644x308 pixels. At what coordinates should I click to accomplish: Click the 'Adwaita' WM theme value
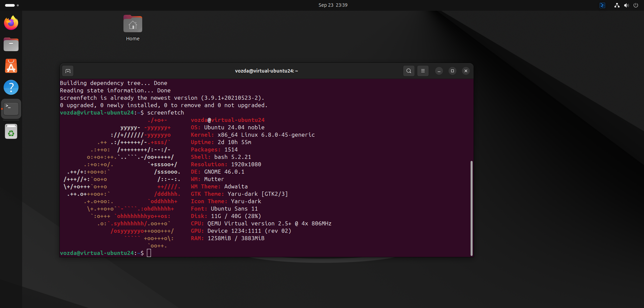tap(236, 186)
